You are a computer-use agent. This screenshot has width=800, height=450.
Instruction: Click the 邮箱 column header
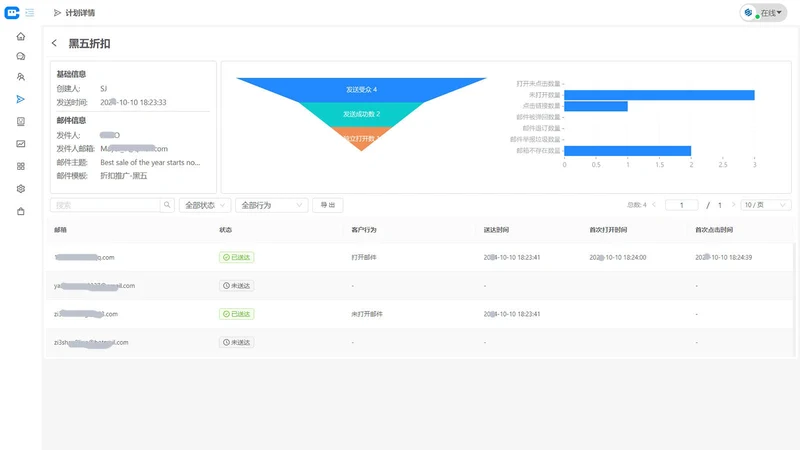[x=60, y=230]
